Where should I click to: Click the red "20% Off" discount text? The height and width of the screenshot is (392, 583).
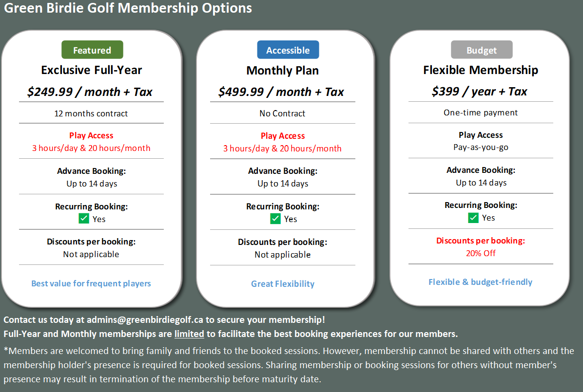481,253
